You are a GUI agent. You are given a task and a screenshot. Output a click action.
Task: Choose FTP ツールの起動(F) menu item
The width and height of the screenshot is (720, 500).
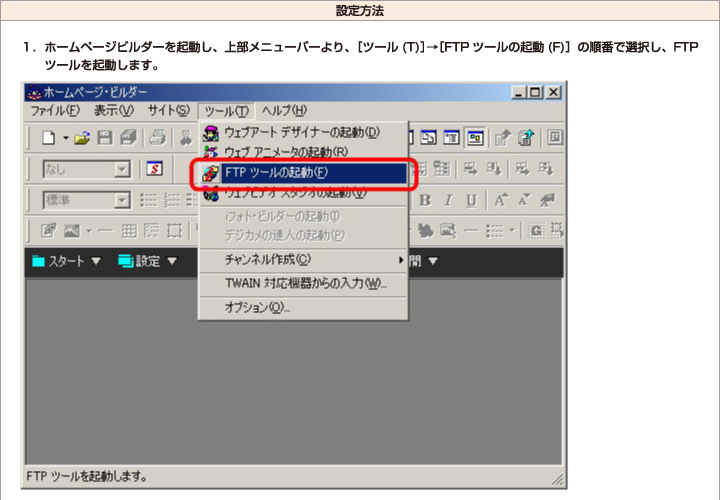(x=304, y=173)
